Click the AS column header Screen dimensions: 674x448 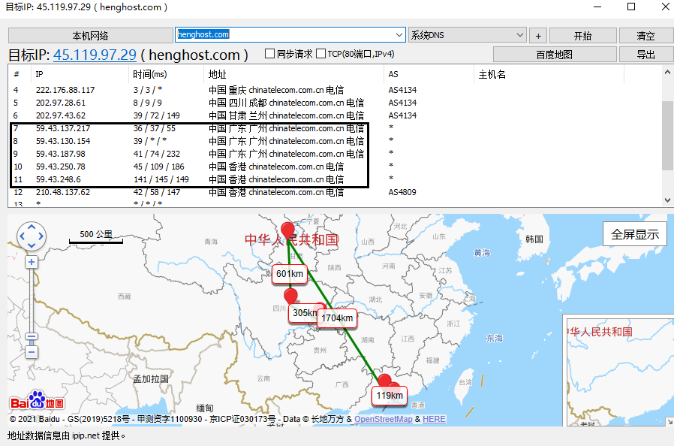[x=429, y=74]
